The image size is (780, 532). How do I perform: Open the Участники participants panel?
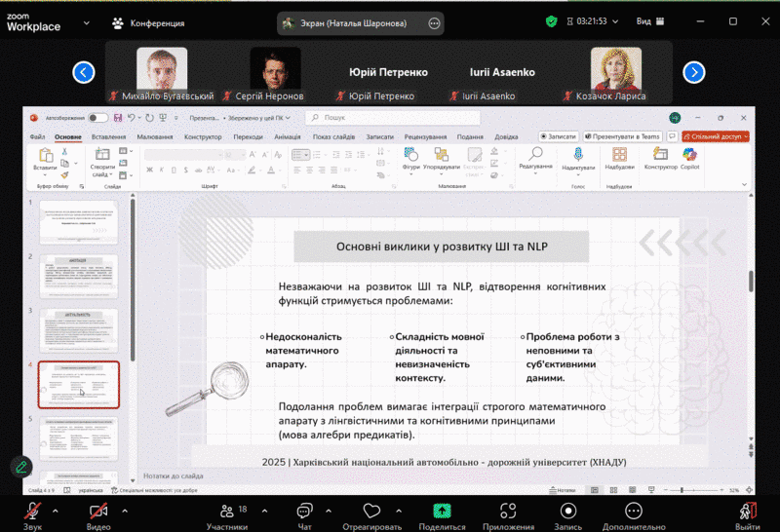click(x=227, y=510)
